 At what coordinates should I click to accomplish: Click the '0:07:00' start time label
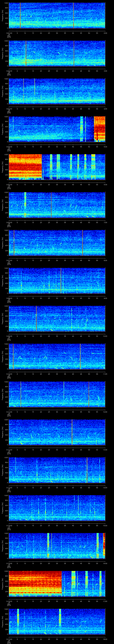pos(9,260)
